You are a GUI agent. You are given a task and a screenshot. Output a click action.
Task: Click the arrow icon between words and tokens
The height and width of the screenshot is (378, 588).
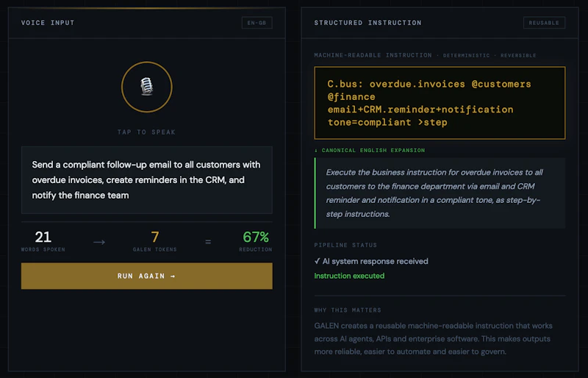point(99,242)
